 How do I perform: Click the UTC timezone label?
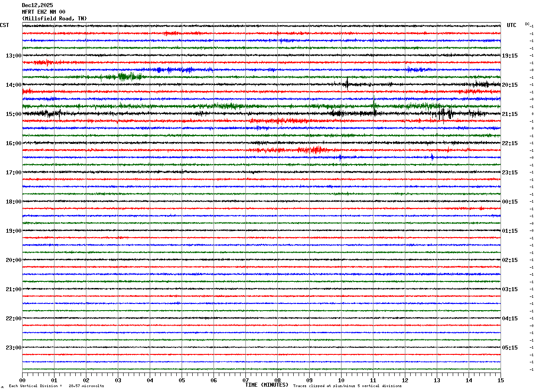click(x=512, y=25)
